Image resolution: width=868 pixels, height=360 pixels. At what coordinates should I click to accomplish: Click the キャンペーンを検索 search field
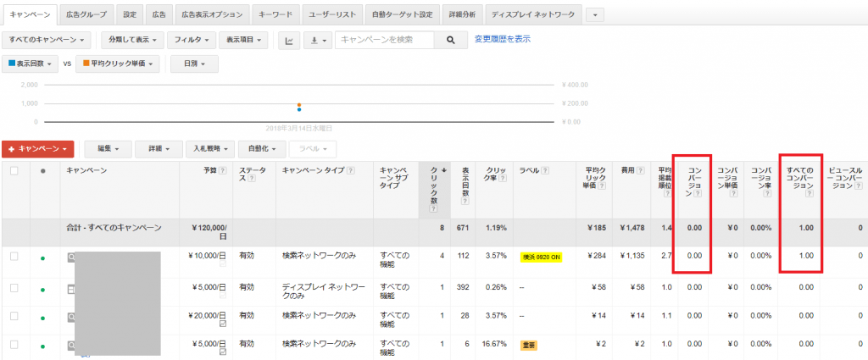[x=384, y=40]
